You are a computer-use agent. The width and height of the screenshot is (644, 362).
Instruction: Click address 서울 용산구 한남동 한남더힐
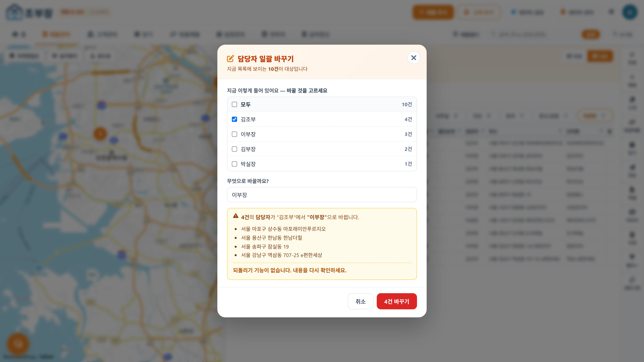coord(272,238)
